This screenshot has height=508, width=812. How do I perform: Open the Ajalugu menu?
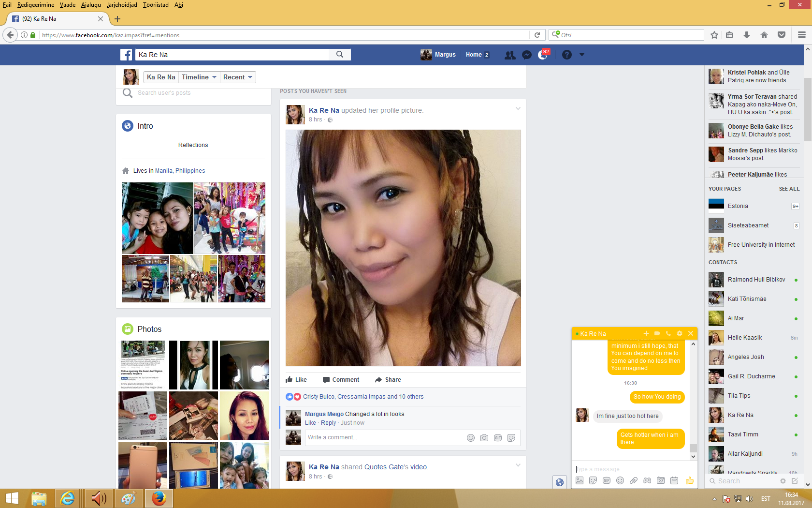pyautogui.click(x=91, y=5)
